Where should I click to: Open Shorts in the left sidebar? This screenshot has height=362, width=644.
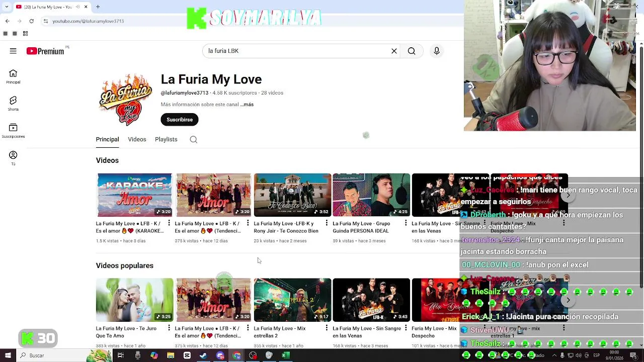click(13, 104)
